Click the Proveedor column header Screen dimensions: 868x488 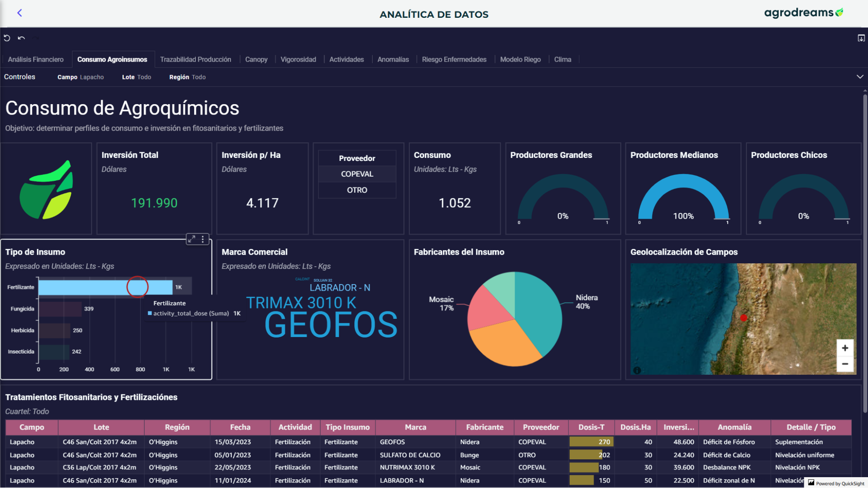coord(357,158)
